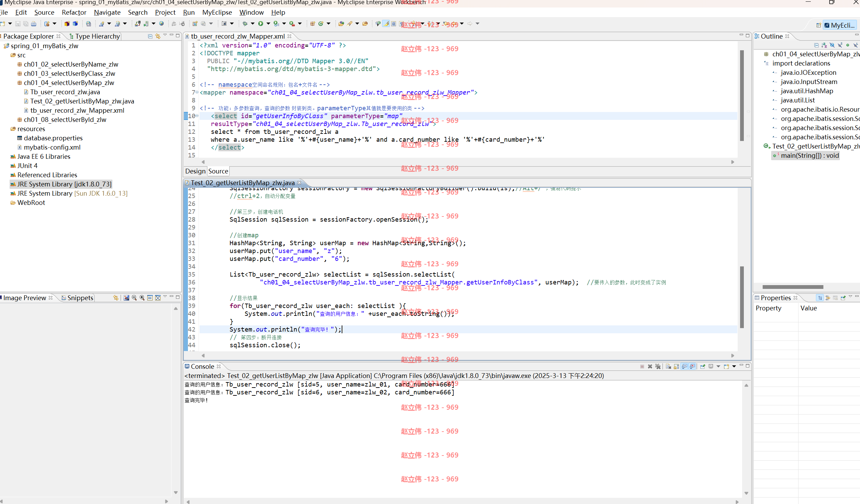This screenshot has width=860, height=504.
Task: Open the Open Console dropdown arrow
Action: [x=734, y=366]
